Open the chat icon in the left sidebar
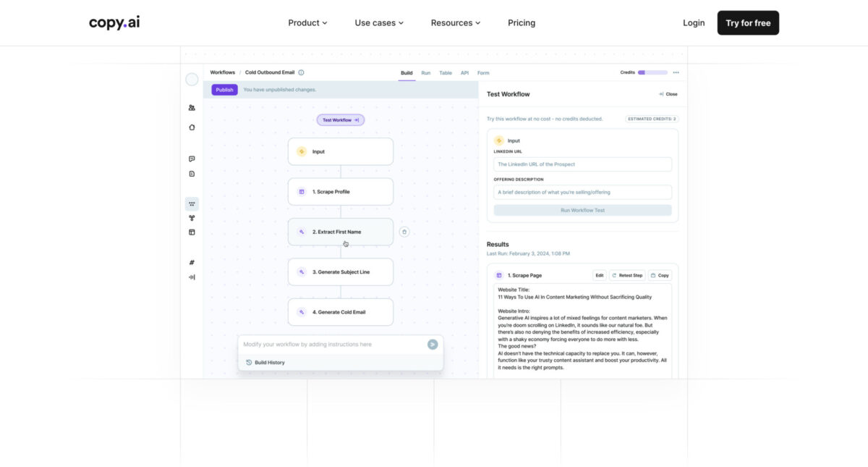This screenshot has height=467, width=868. click(x=192, y=159)
